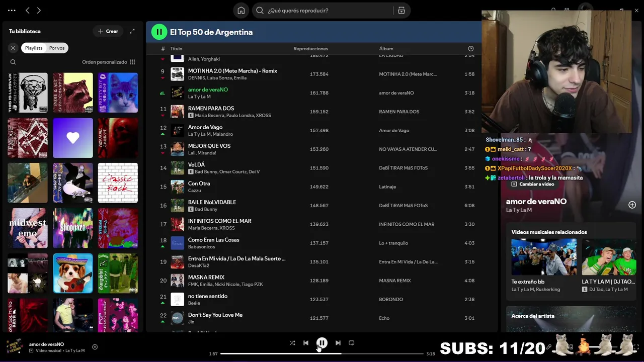This screenshot has height=362, width=644.
Task: Sort by Reproducciones column header
Action: [x=311, y=49]
